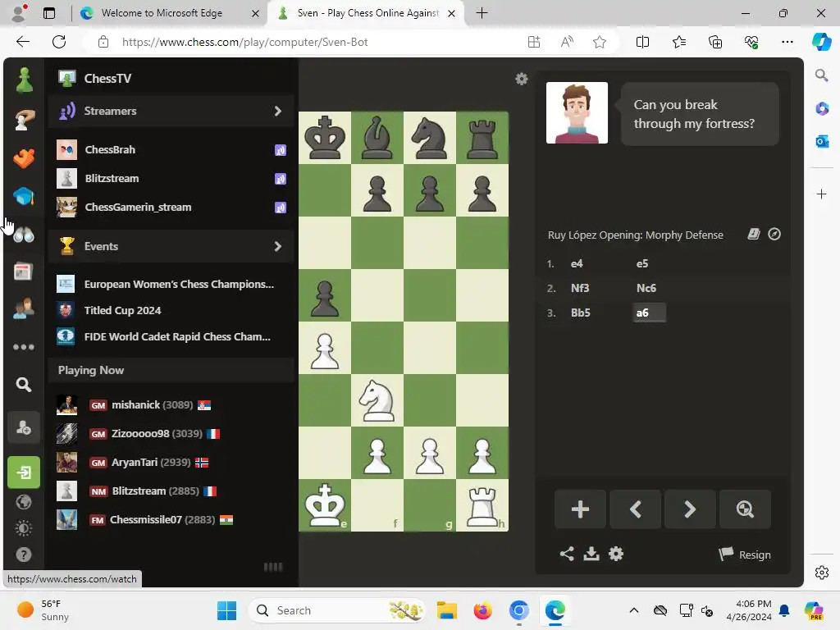Viewport: 840px width, 630px height.
Task: Expand the Events section chevron
Action: pyautogui.click(x=277, y=246)
